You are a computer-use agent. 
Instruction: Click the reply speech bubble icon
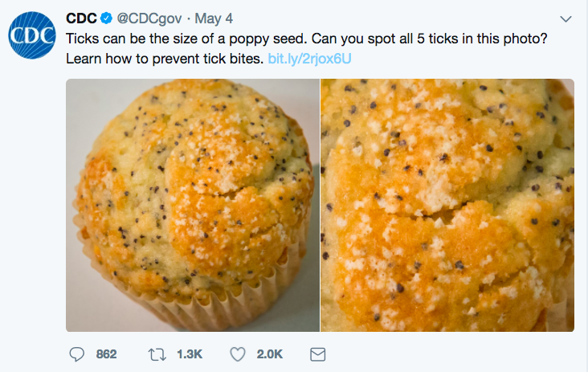coord(77,354)
